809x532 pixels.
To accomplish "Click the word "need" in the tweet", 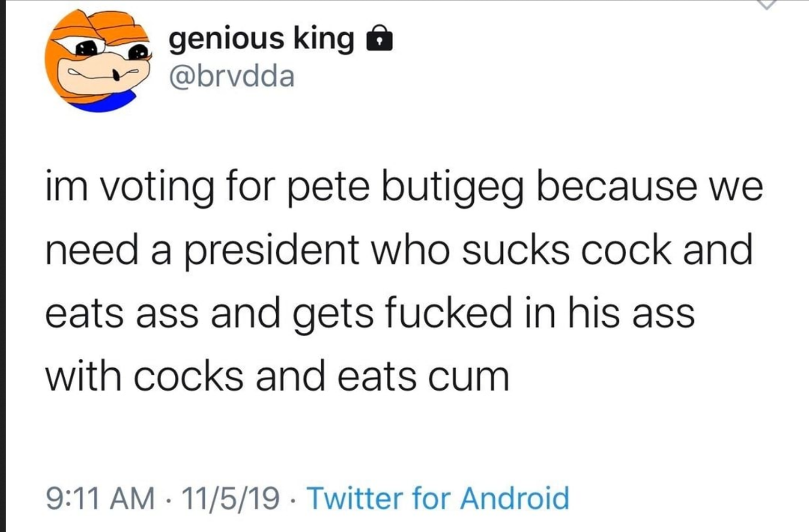I will click(91, 250).
